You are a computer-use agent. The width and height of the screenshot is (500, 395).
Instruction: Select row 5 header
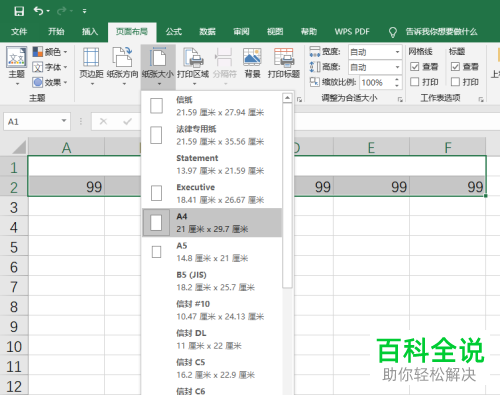click(14, 247)
